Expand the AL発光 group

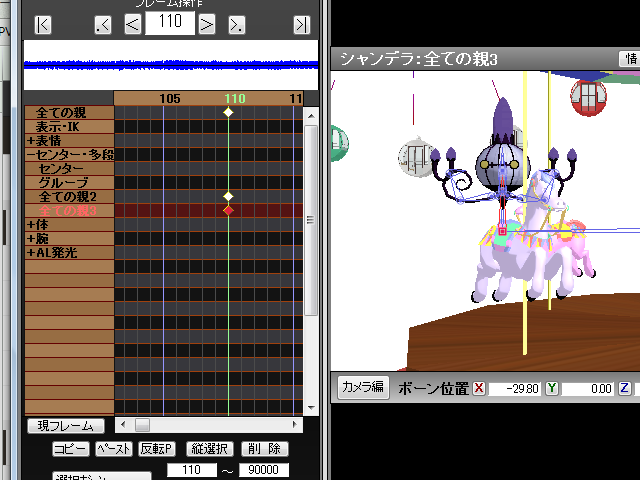coord(31,253)
